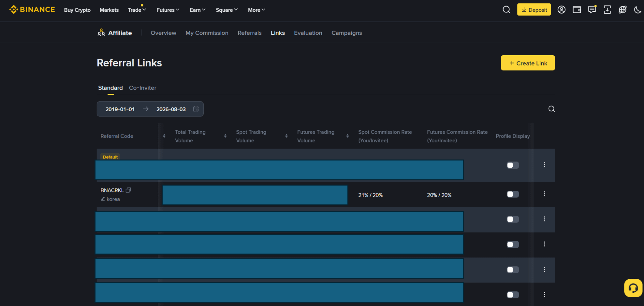Click the Affiliate heading link
Image resolution: width=644 pixels, height=306 pixels.
(120, 33)
